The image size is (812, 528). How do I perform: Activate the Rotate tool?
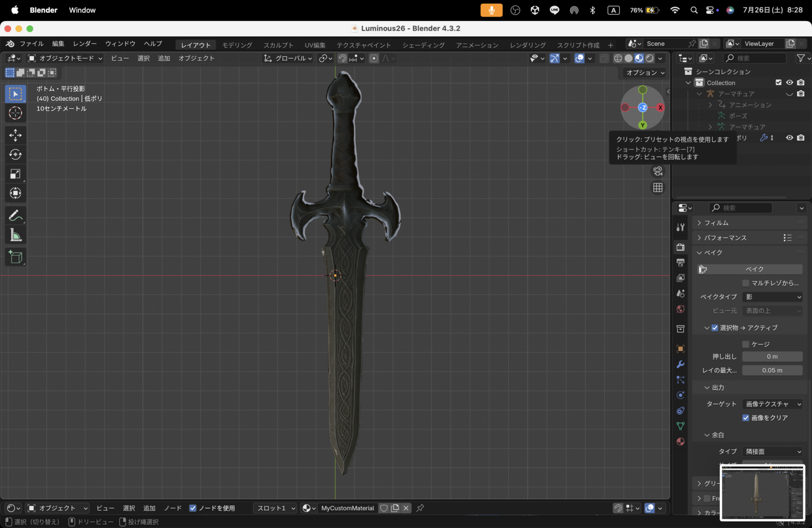point(15,155)
